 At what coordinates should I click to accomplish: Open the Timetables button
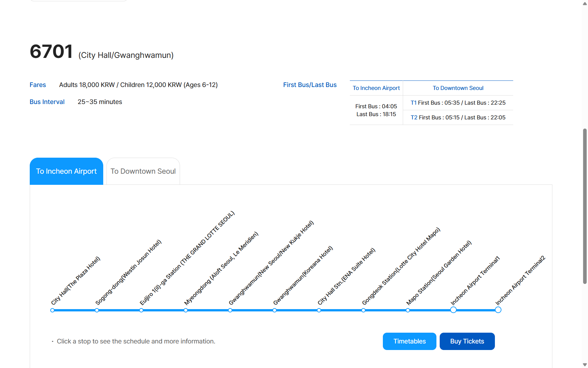coord(409,341)
